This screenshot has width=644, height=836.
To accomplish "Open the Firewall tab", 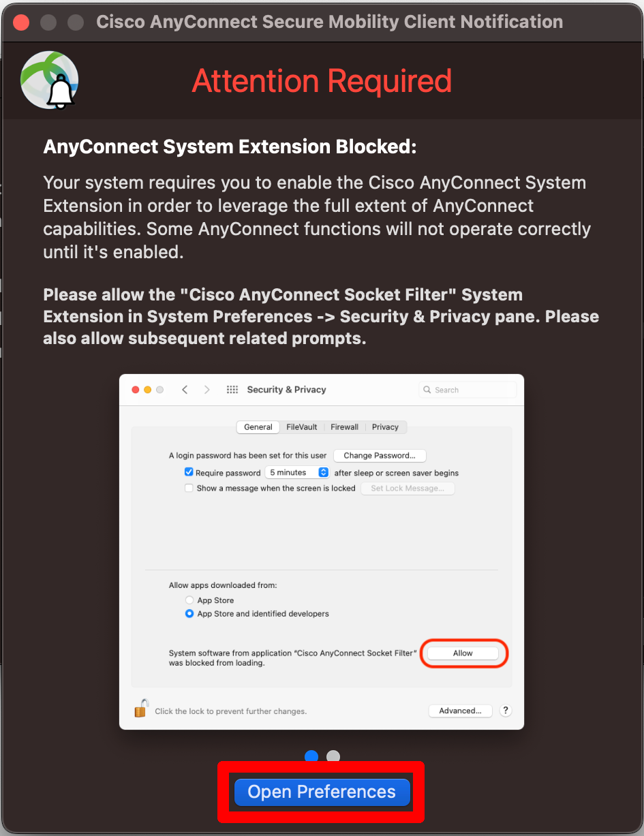I will click(344, 427).
